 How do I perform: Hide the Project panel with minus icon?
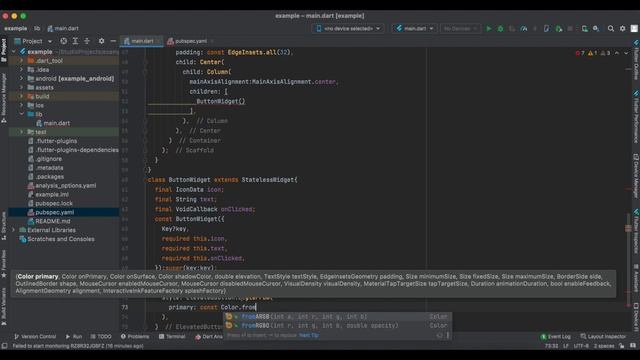[113, 41]
